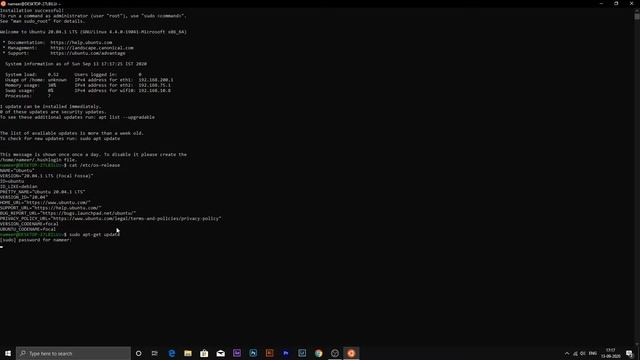640x360 pixels.
Task: Click the 'sudo apt-get update' command text
Action: click(x=94, y=235)
